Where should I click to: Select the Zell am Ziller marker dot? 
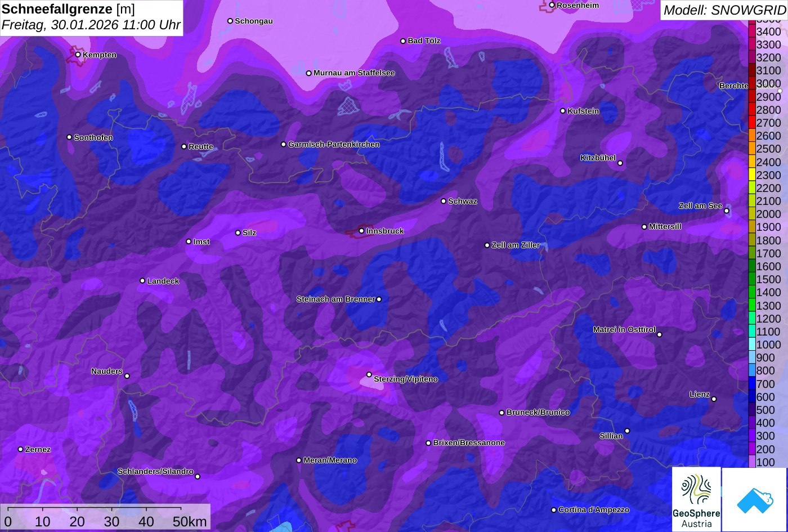click(487, 245)
